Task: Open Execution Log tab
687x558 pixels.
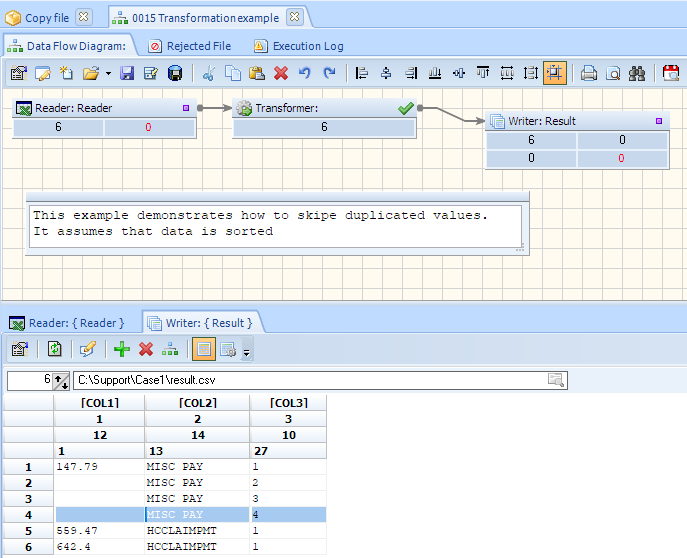Action: click(x=299, y=46)
